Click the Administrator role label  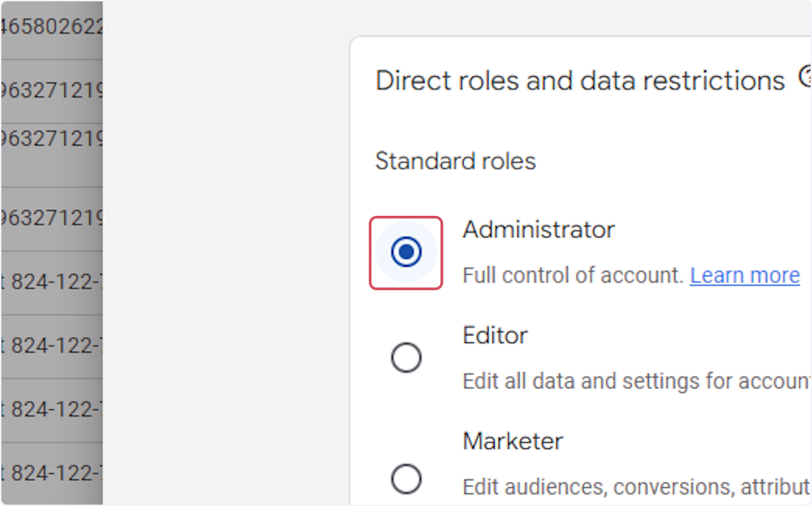[538, 230]
